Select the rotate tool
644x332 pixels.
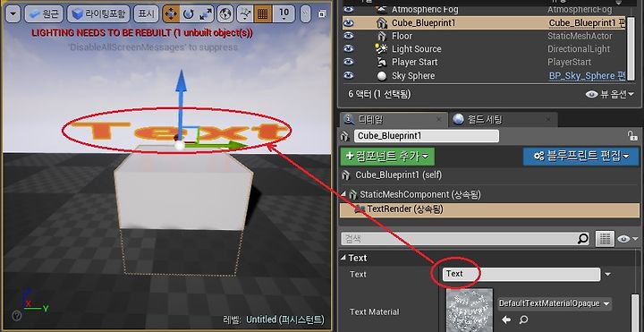pos(188,14)
